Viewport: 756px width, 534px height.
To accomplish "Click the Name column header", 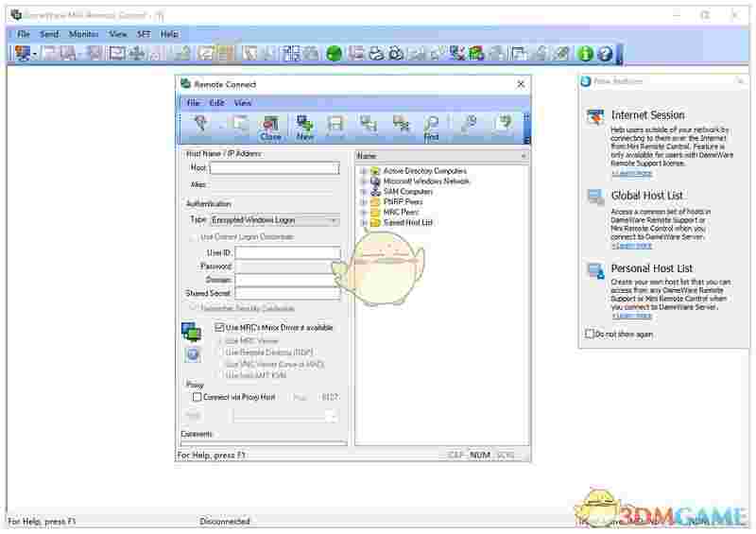I will (441, 156).
